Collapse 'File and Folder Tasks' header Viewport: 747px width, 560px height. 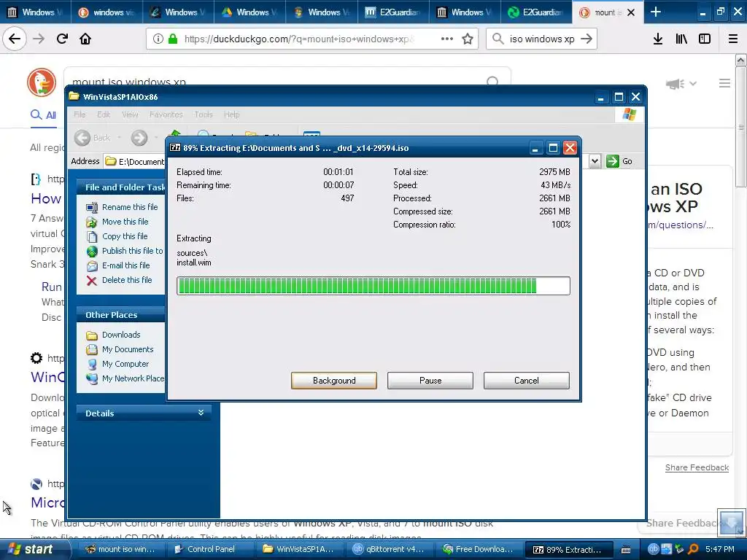click(120, 187)
